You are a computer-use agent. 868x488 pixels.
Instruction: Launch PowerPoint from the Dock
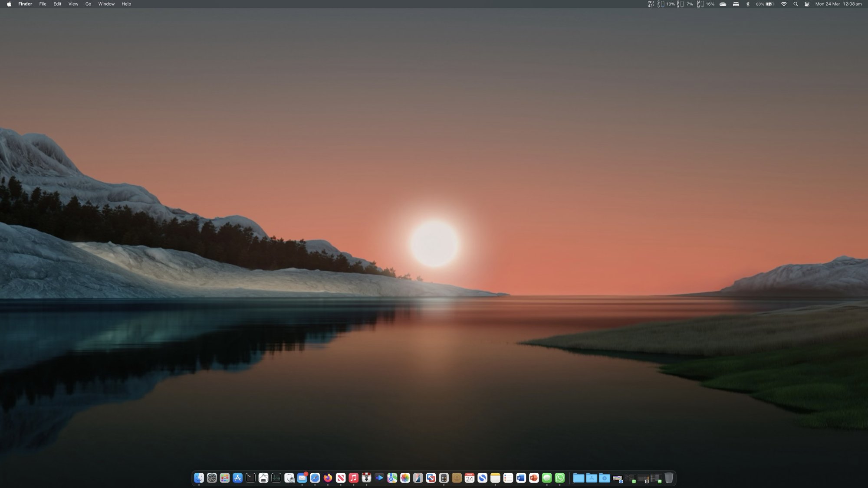coord(534,478)
